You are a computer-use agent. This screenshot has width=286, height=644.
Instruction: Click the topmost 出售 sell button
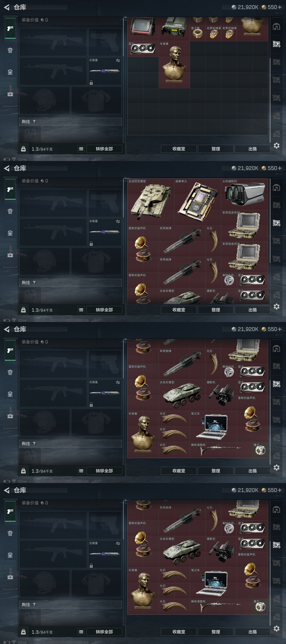point(252,149)
